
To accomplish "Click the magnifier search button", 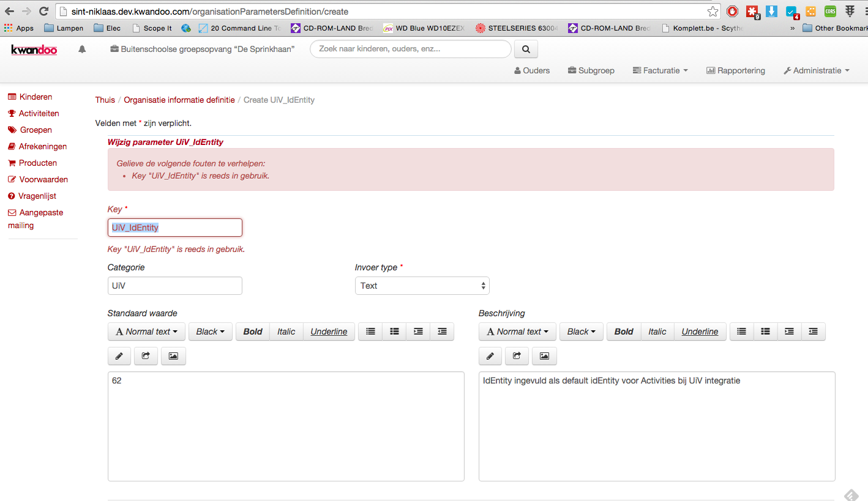I will coord(526,49).
